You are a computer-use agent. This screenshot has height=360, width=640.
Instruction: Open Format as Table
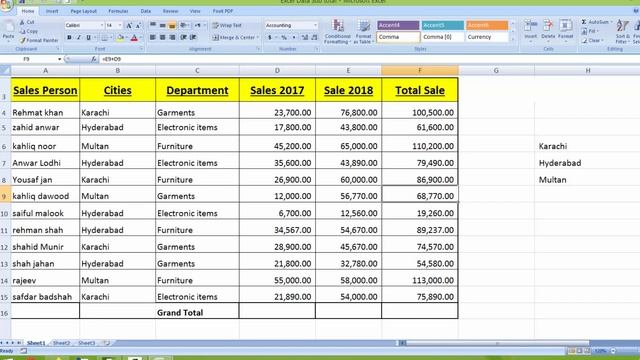coord(363,31)
